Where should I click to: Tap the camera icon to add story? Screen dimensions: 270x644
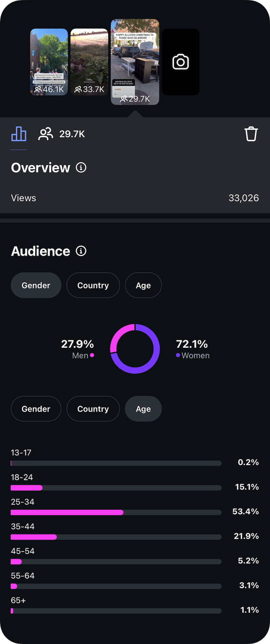pos(180,62)
